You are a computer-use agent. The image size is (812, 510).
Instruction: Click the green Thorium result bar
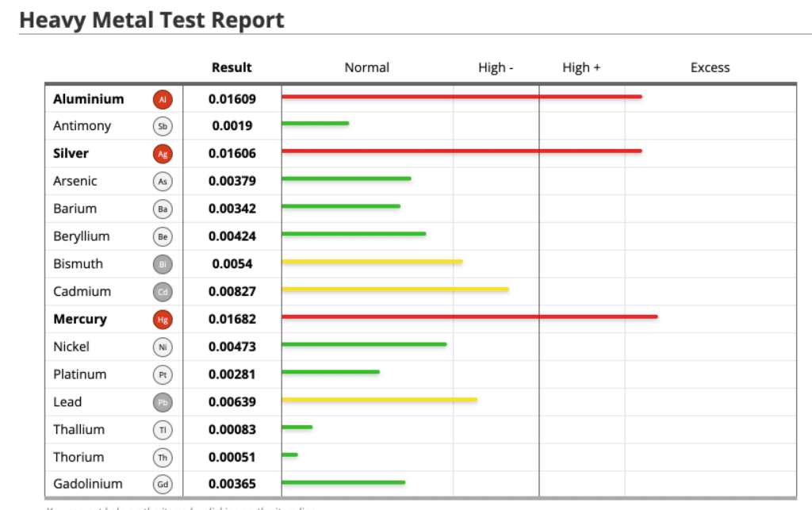pyautogui.click(x=290, y=454)
